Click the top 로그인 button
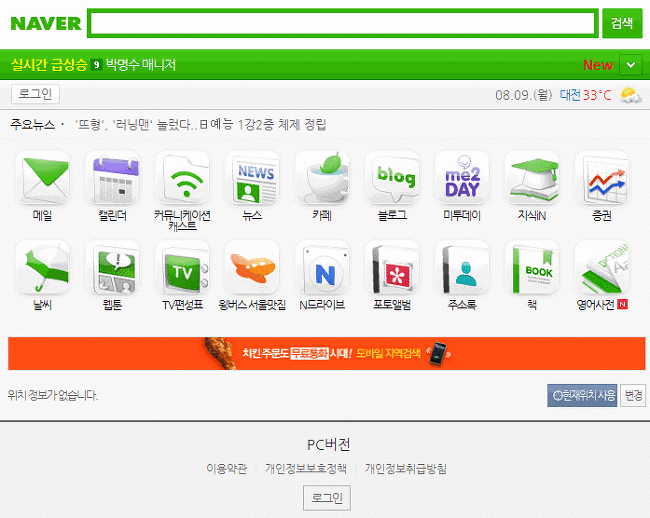The width and height of the screenshot is (650, 518). tap(35, 94)
